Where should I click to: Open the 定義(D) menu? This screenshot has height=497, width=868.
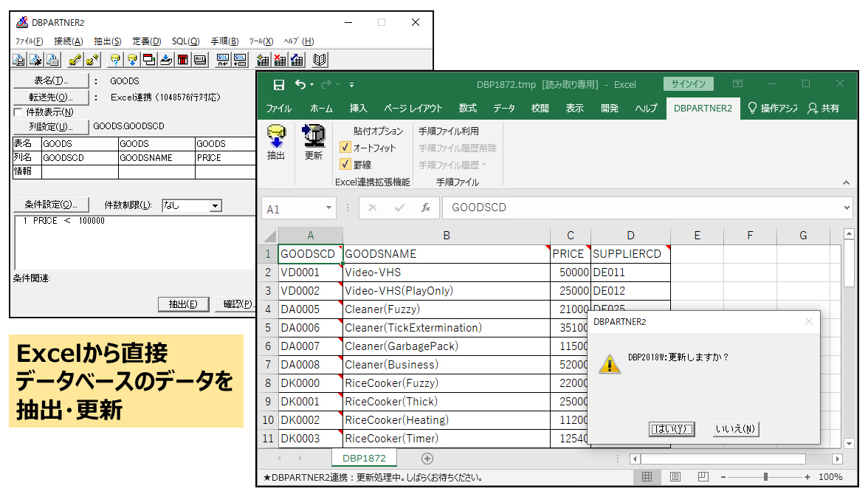click(147, 41)
